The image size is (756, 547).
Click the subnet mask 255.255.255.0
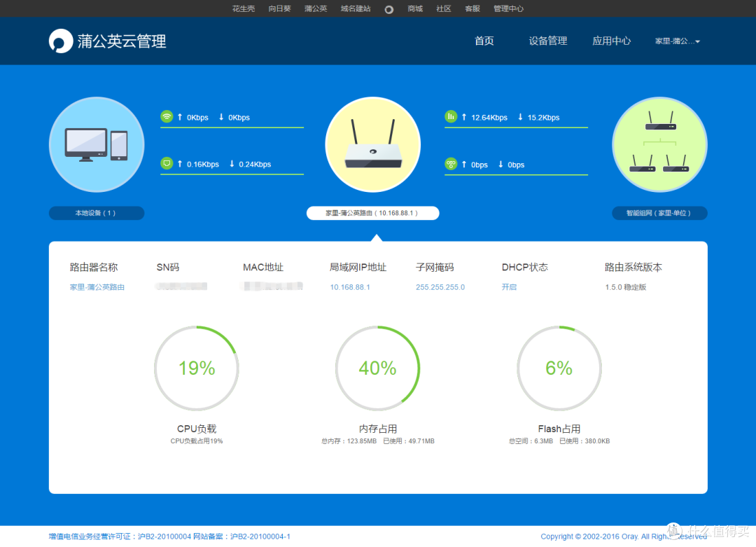(440, 287)
